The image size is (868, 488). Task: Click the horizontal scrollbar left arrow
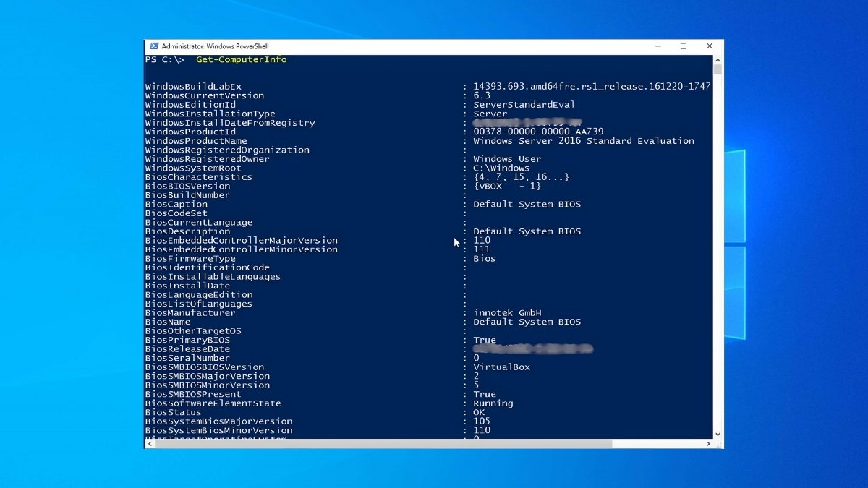coord(150,444)
